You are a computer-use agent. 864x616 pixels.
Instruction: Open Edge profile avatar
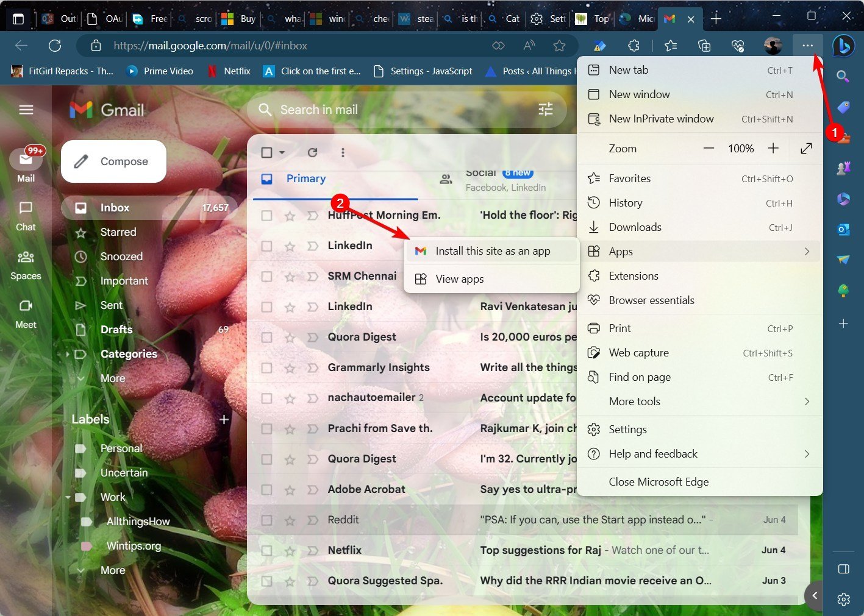(x=773, y=46)
